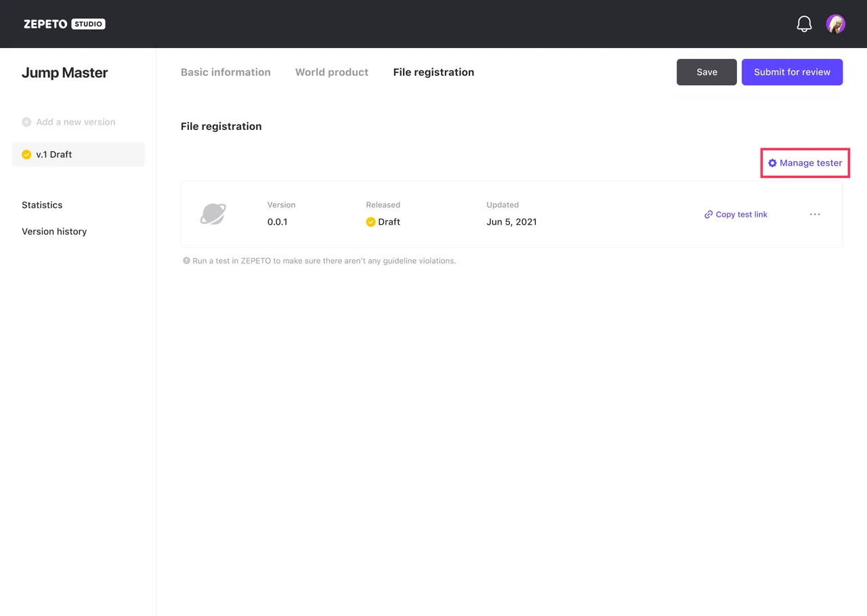Image resolution: width=867 pixels, height=616 pixels.
Task: View the Version history
Action: point(54,231)
